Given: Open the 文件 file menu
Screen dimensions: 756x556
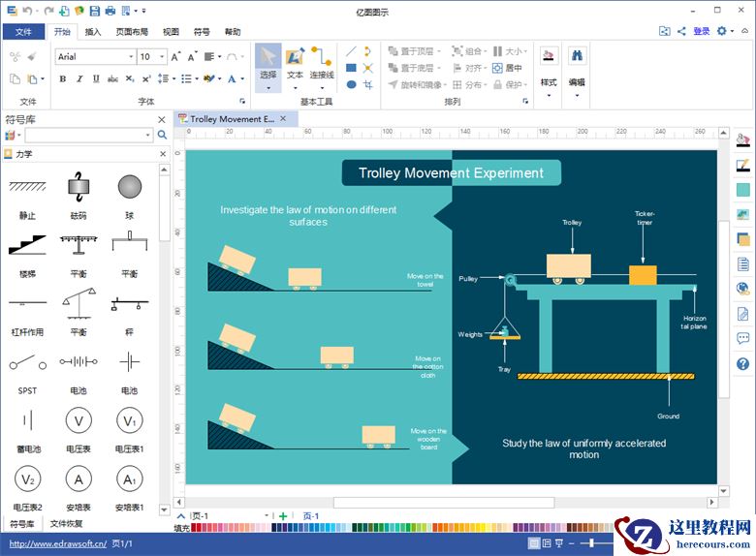Looking at the screenshot, I should click(23, 32).
